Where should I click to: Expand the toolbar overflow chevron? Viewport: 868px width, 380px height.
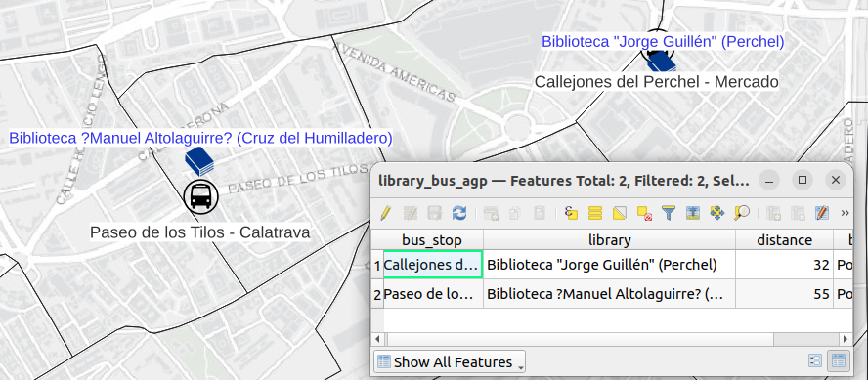(845, 213)
